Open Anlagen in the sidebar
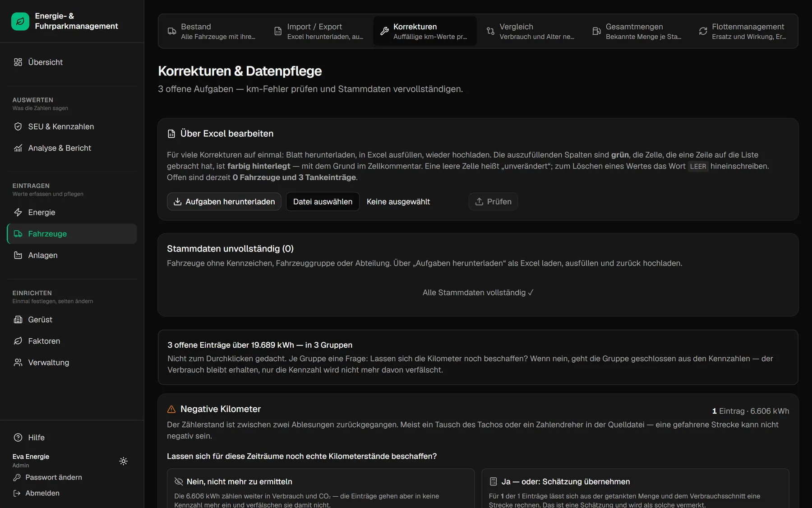Viewport: 812px width, 508px height. (72, 256)
